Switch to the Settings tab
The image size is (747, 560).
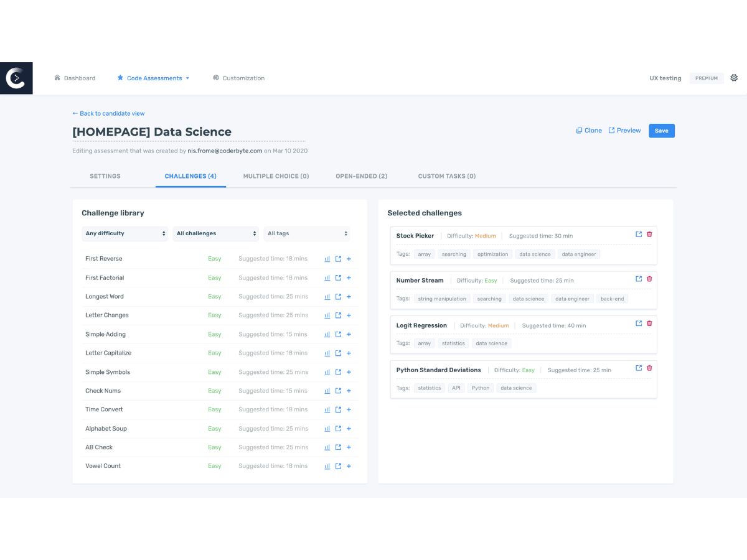[105, 176]
